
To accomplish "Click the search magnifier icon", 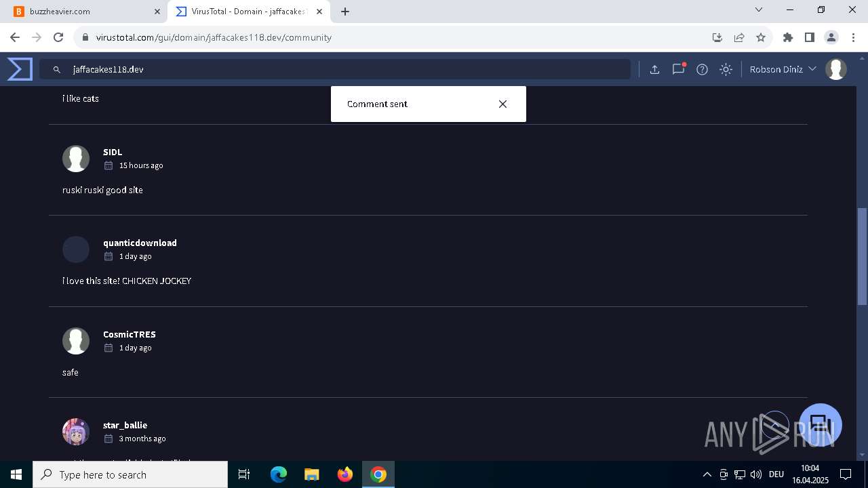I will point(57,70).
